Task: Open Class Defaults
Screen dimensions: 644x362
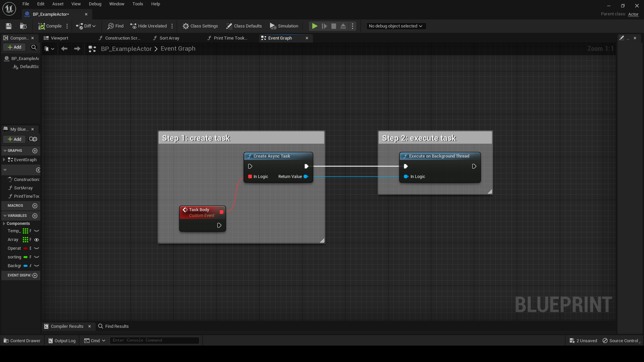Action: click(244, 26)
